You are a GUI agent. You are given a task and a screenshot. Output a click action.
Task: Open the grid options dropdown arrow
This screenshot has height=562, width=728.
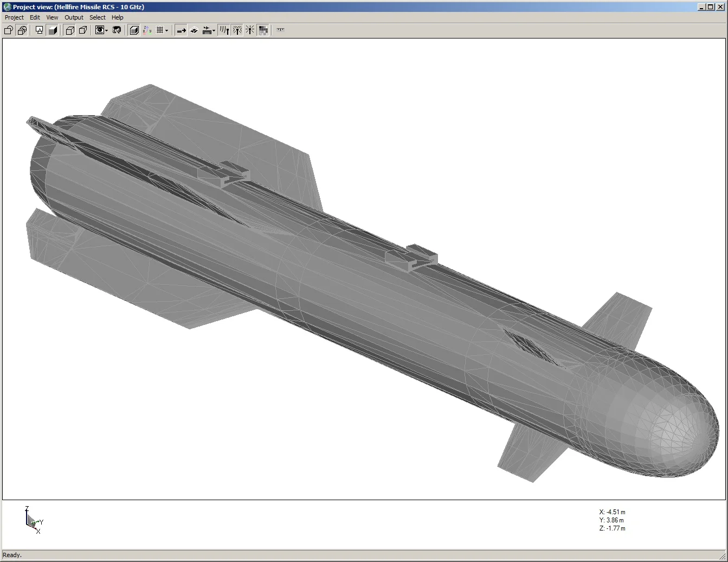pos(166,30)
